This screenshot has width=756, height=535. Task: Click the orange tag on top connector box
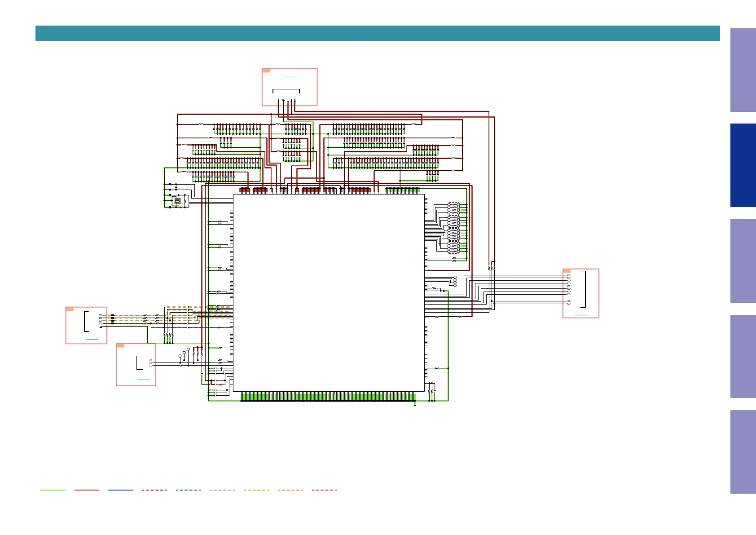pos(266,71)
